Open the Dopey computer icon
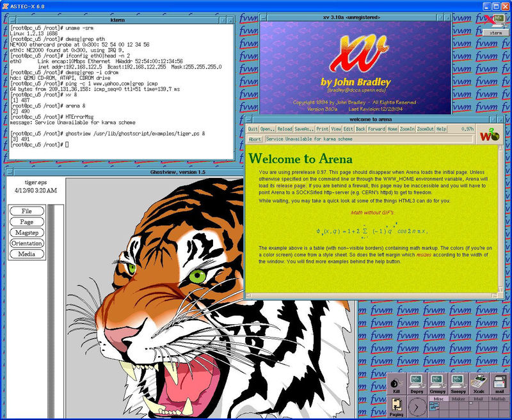The width and height of the screenshot is (512, 420). tap(417, 384)
